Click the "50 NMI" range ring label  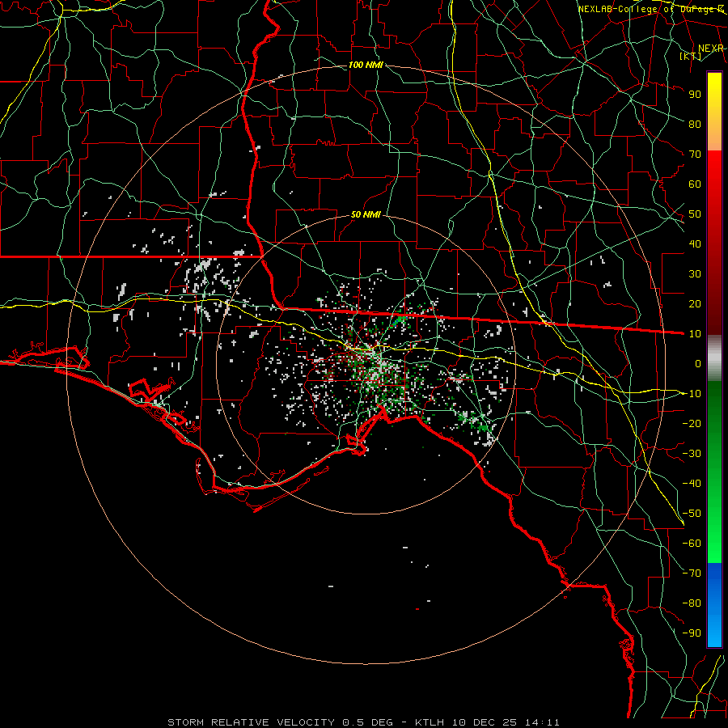click(x=366, y=214)
